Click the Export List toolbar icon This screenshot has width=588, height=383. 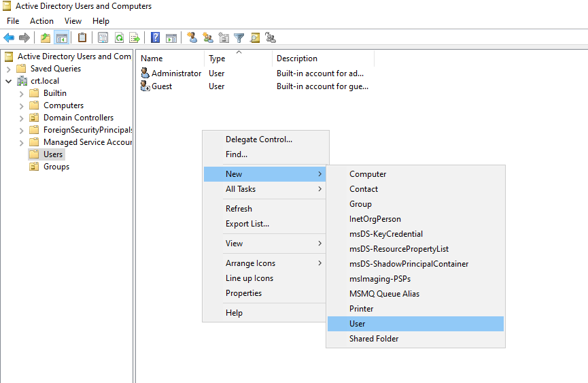[135, 37]
